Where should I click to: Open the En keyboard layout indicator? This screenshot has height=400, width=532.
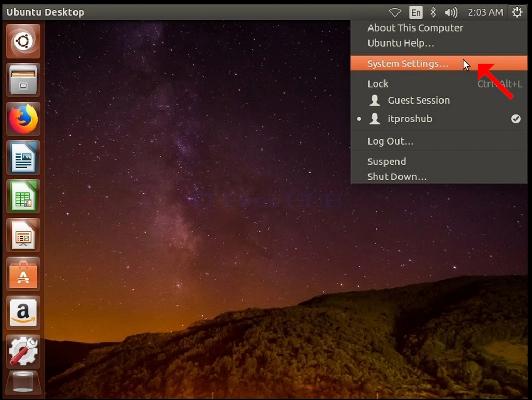click(x=416, y=12)
